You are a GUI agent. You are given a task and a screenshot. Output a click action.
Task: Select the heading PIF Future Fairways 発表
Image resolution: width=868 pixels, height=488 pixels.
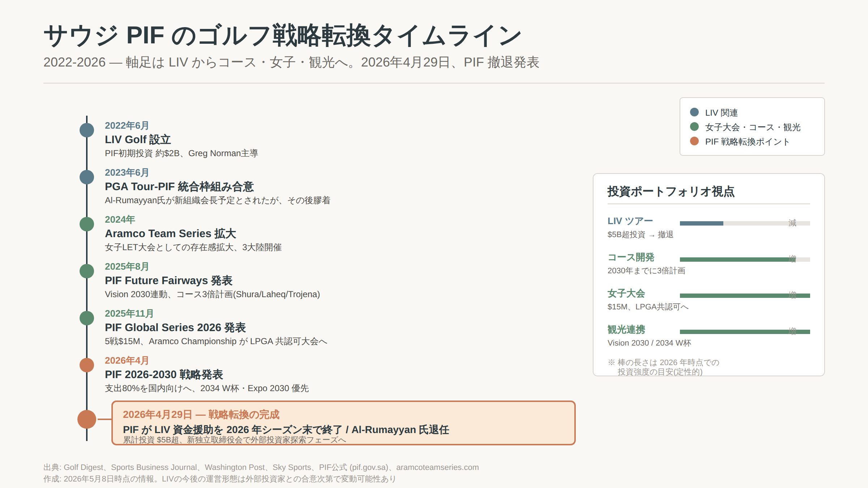click(169, 281)
